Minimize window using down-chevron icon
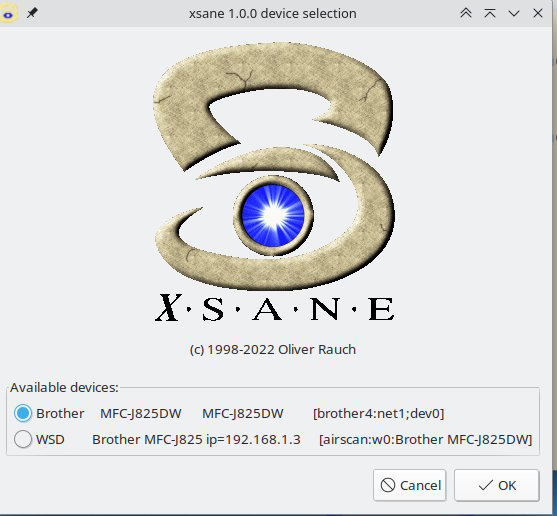This screenshot has width=557, height=516. [x=514, y=13]
